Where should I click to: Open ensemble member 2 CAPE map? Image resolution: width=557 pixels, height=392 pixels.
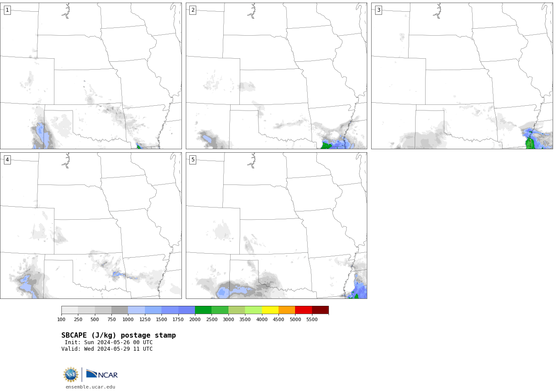(276, 76)
